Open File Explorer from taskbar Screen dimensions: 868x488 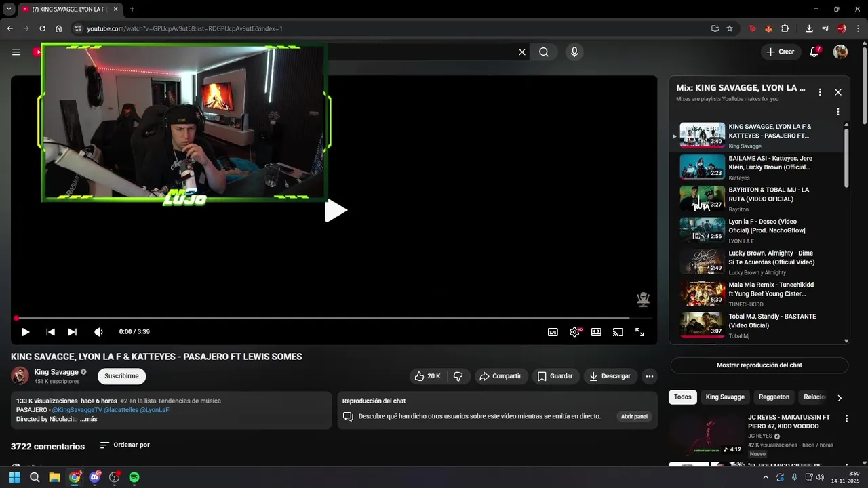click(54, 477)
